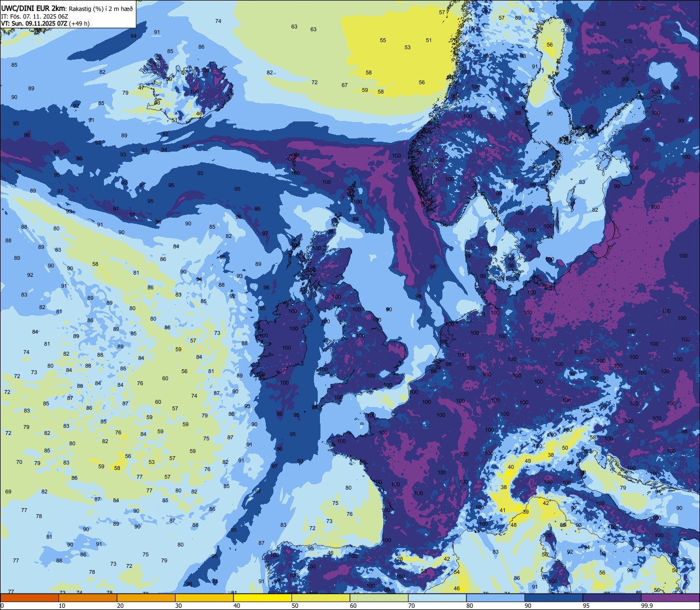Click the '67' value in the Norwegian Sea
The height and width of the screenshot is (610, 700).
345,85
